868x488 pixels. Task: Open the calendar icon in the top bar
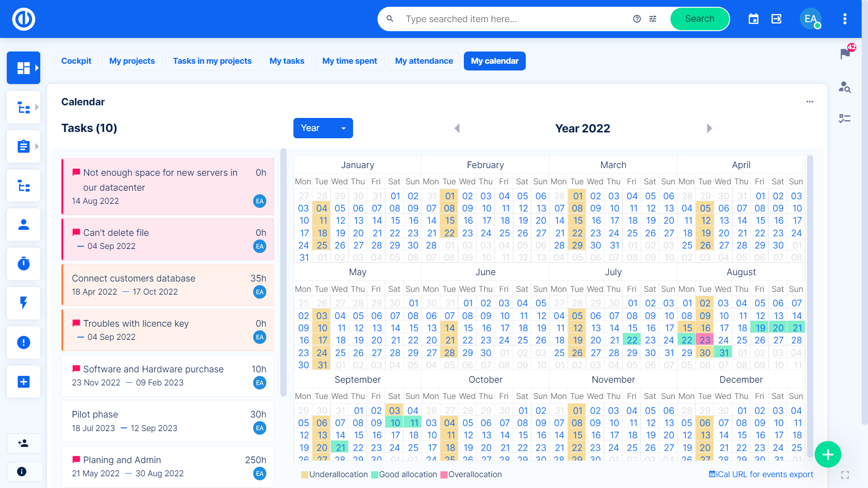tap(753, 19)
